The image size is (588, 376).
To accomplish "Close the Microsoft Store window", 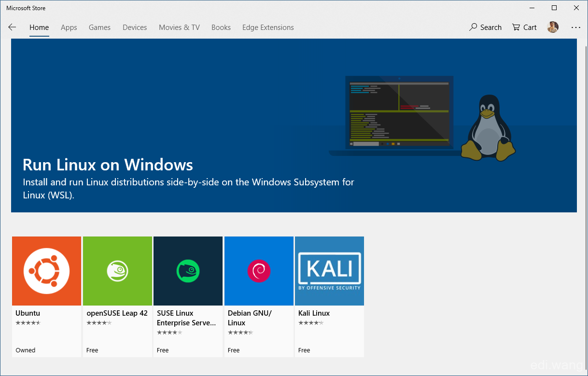I will (x=576, y=8).
